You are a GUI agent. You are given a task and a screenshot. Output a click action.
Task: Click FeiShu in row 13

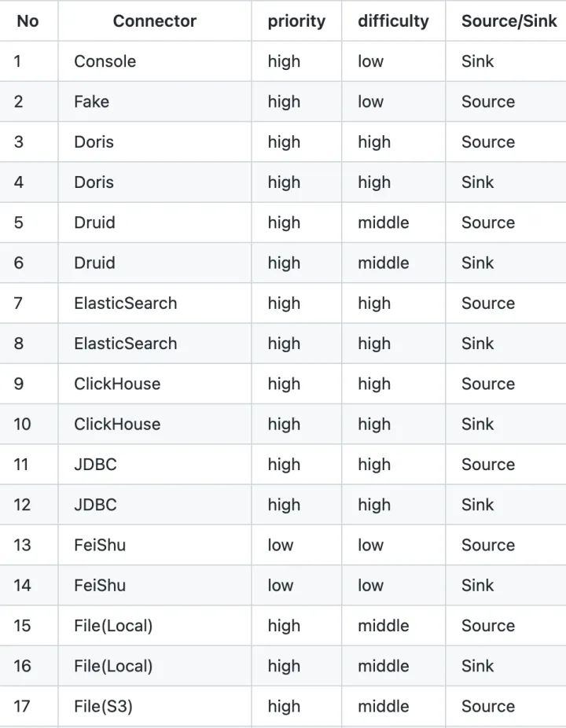tap(100, 545)
